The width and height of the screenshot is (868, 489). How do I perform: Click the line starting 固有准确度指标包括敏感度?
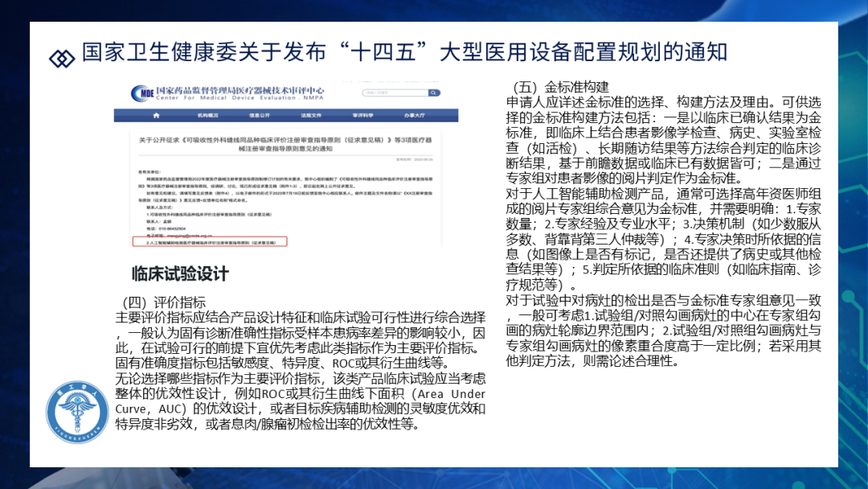(282, 364)
